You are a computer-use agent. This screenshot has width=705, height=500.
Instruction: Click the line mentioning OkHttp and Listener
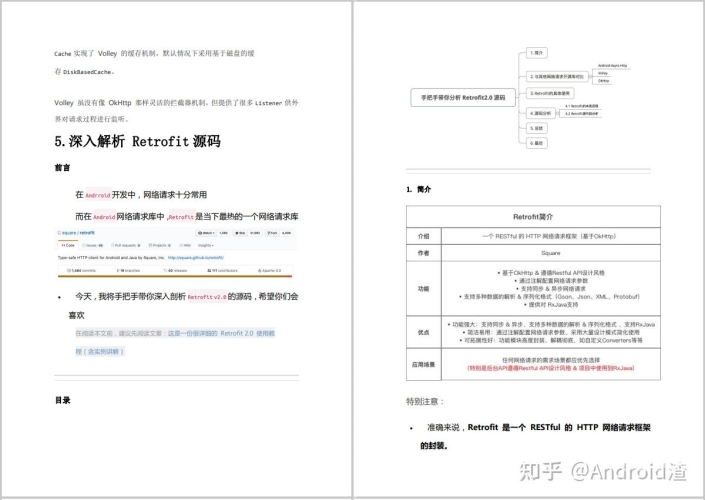(x=176, y=103)
